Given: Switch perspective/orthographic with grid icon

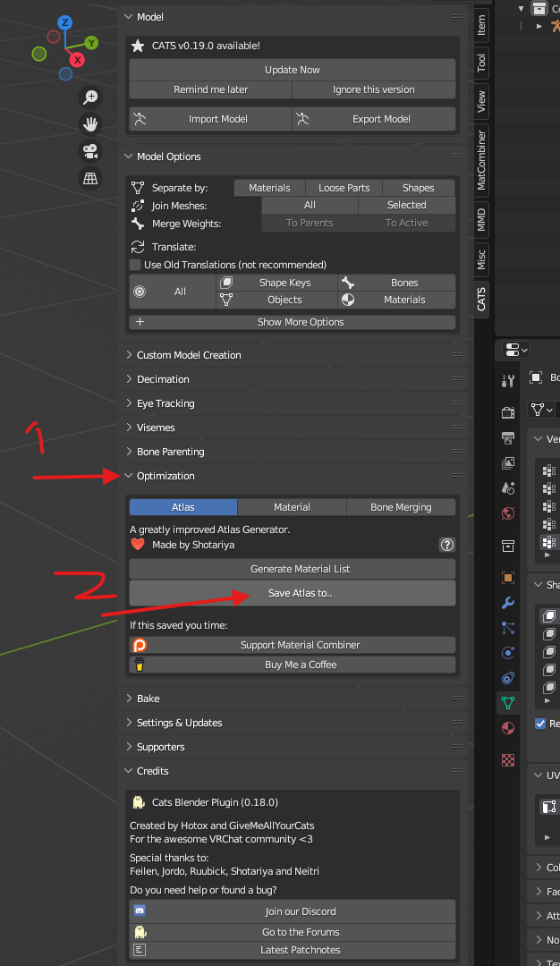Looking at the screenshot, I should [x=90, y=178].
